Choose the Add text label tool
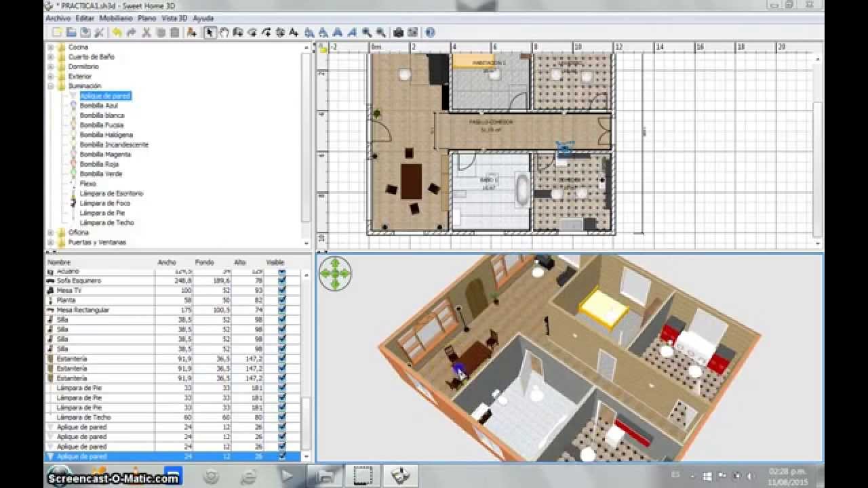Viewport: 868px width, 488px height. pyautogui.click(x=294, y=33)
